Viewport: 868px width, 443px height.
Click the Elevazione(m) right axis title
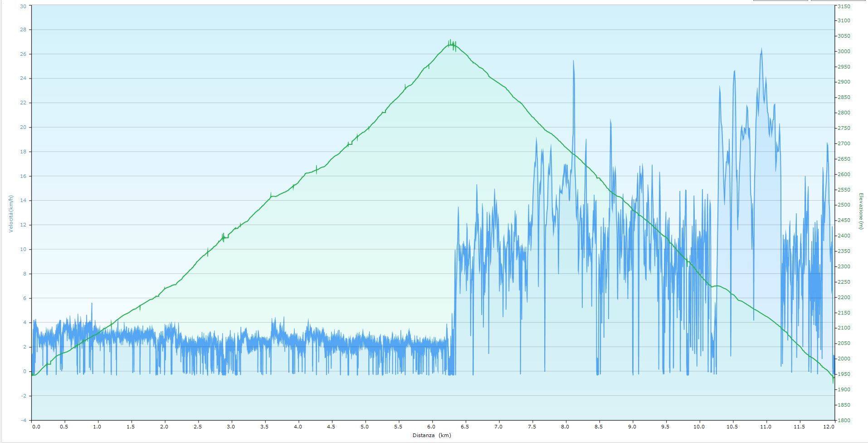(x=860, y=212)
